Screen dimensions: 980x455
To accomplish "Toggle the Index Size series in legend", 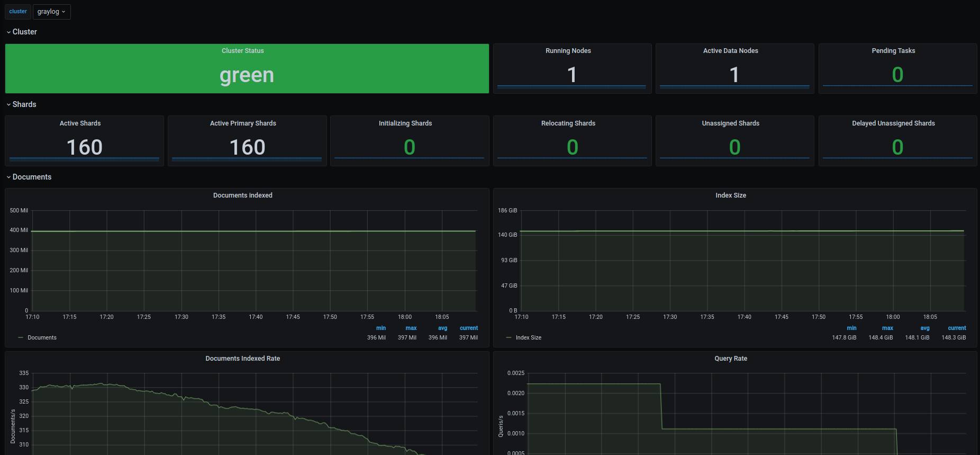I will [x=529, y=337].
